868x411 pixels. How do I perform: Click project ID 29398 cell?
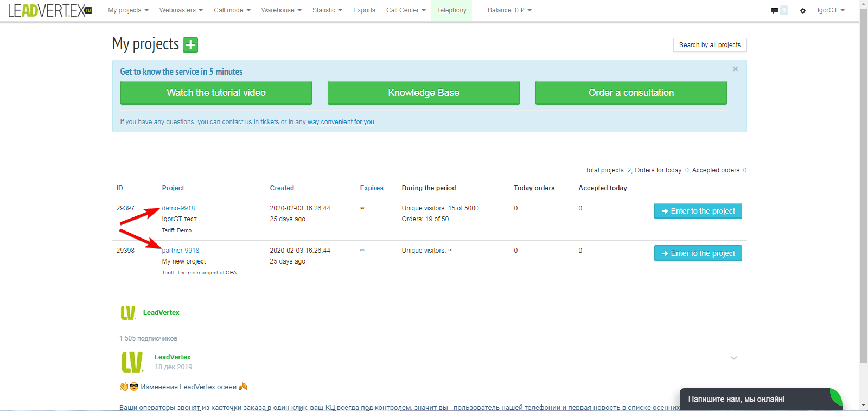(x=125, y=251)
